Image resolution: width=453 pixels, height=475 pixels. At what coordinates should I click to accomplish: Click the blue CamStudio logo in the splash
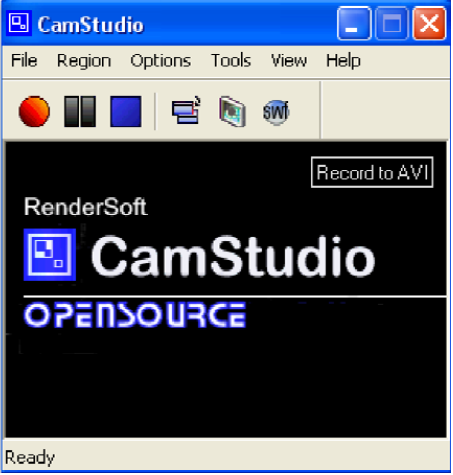50,255
